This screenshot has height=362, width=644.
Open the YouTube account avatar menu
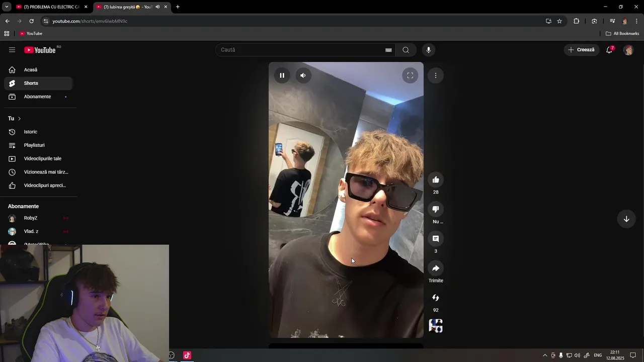pos(628,50)
